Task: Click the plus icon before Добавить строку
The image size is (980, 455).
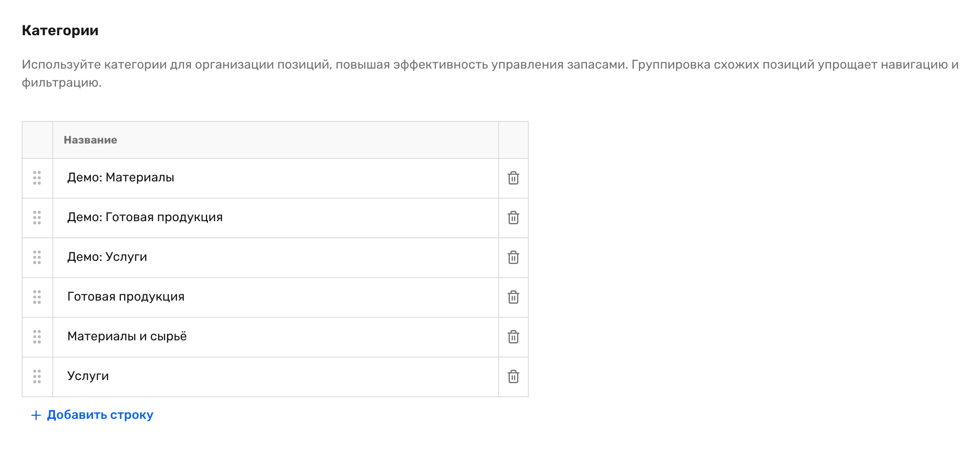Action: (x=36, y=415)
